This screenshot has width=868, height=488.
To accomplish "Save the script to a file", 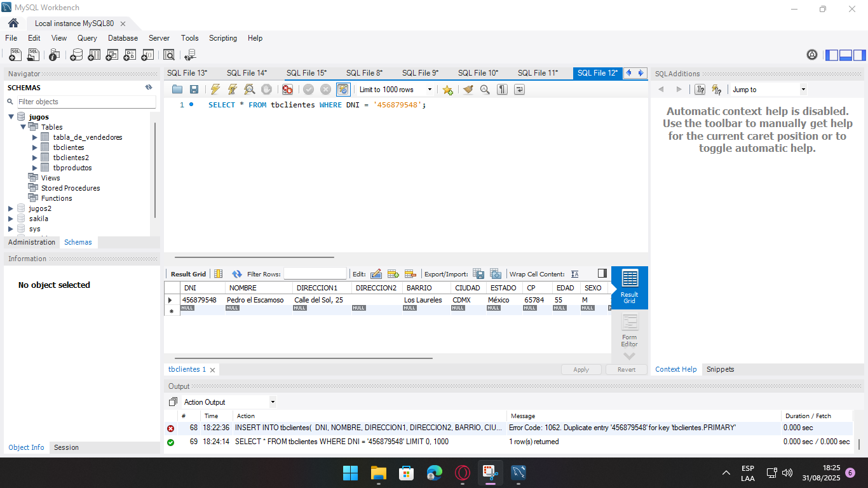I will (194, 90).
